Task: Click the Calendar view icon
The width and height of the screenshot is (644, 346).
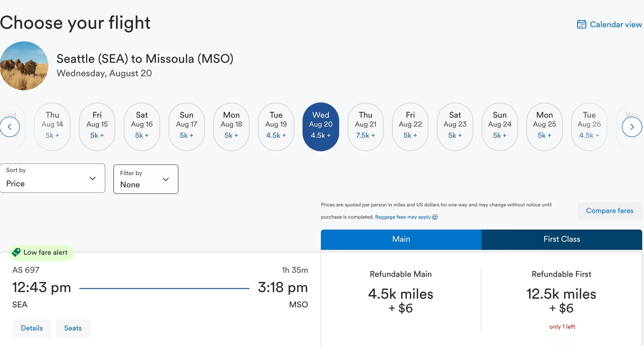Action: (581, 24)
